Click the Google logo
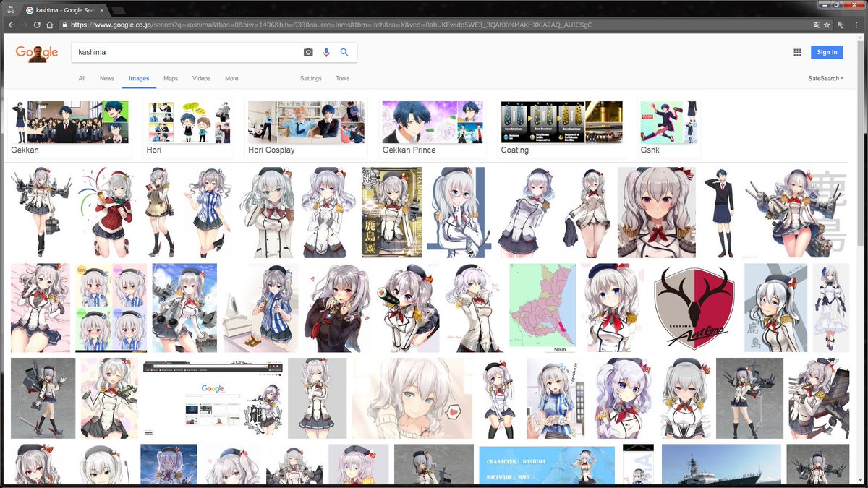This screenshot has height=488, width=868. 37,53
